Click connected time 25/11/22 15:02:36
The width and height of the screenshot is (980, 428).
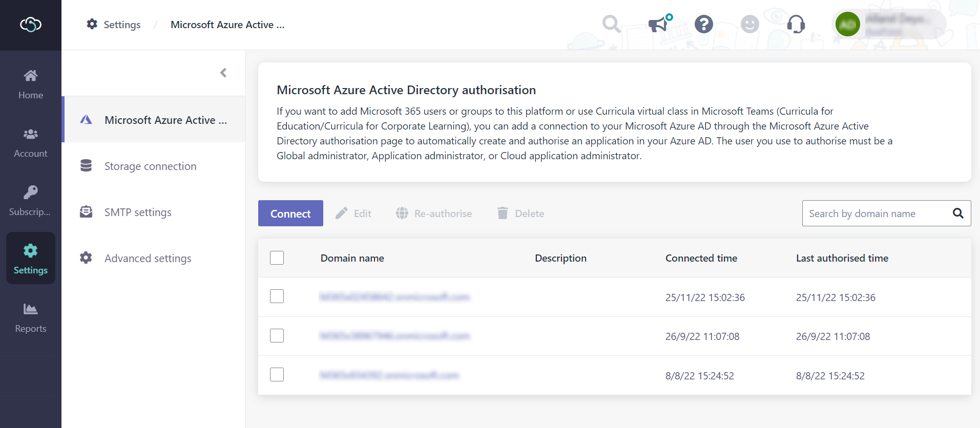click(705, 297)
